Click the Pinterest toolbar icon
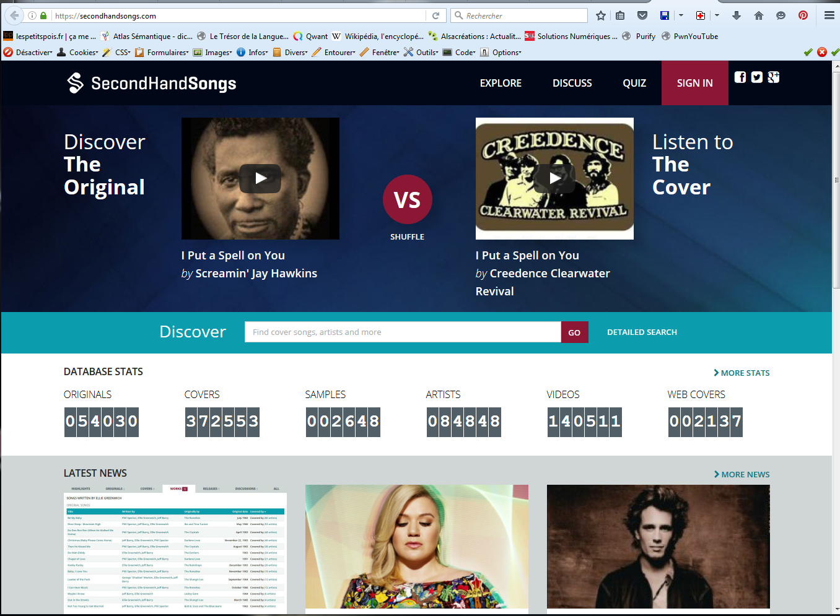840x616 pixels. 803,15
